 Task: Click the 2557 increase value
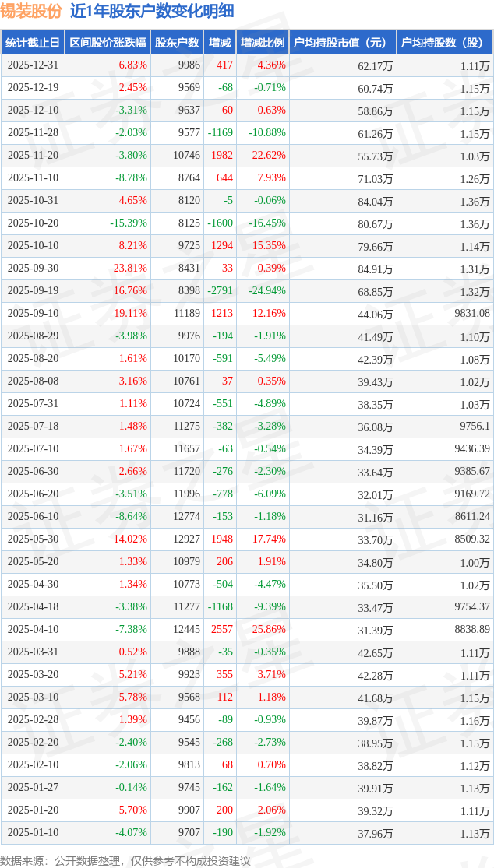pyautogui.click(x=222, y=630)
